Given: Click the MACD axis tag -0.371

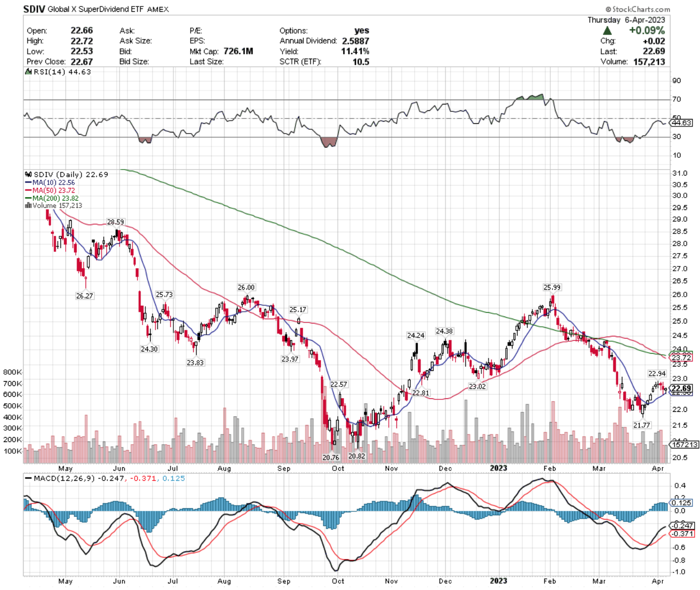Looking at the screenshot, I should click(x=683, y=533).
